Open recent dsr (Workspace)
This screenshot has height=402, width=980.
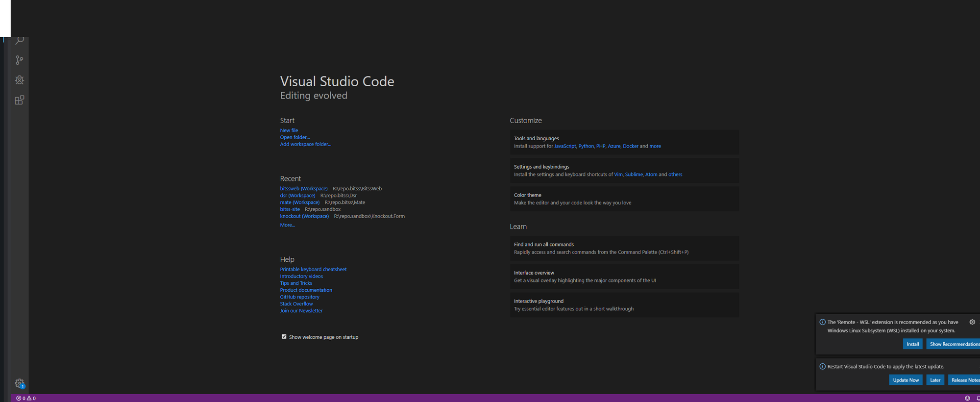tap(298, 195)
